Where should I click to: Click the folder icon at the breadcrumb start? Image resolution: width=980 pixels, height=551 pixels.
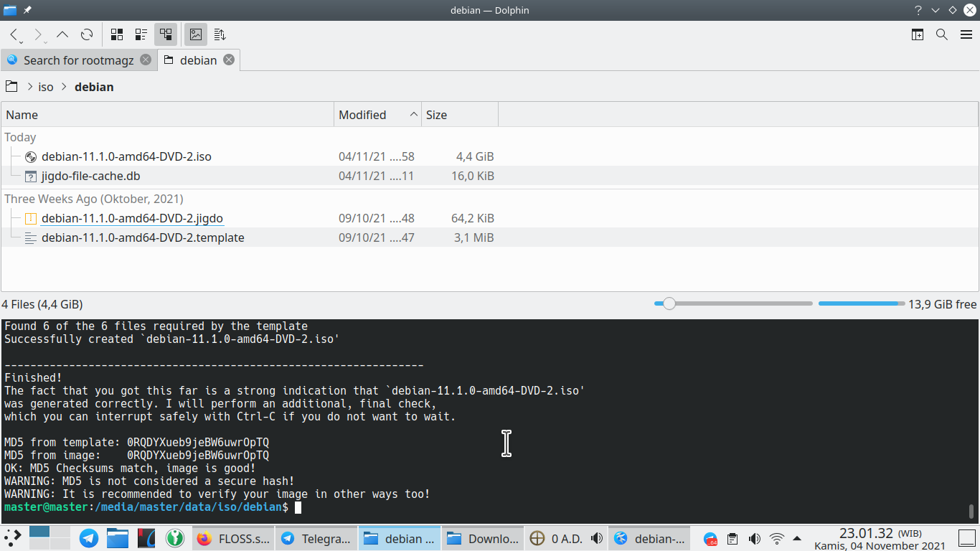coord(11,87)
